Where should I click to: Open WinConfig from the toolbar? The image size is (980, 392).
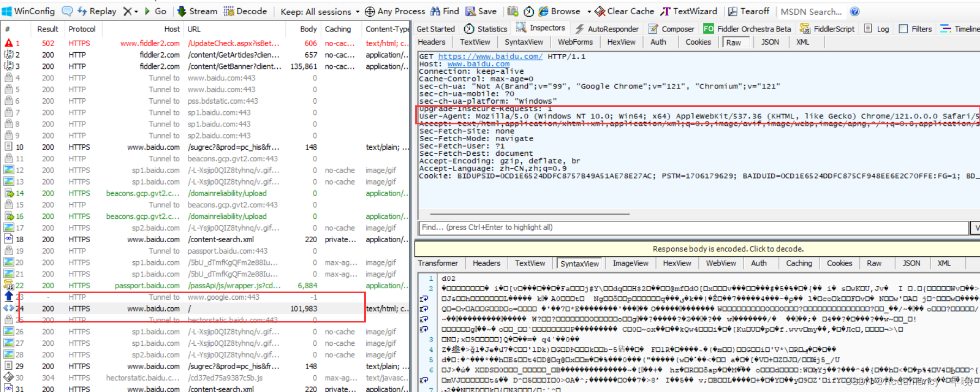(28, 11)
